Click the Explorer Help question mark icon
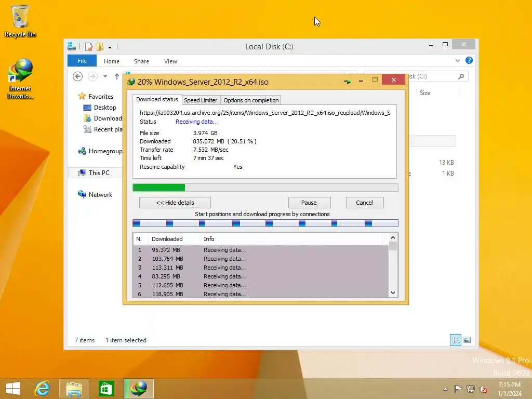The image size is (532, 399). tap(469, 60)
